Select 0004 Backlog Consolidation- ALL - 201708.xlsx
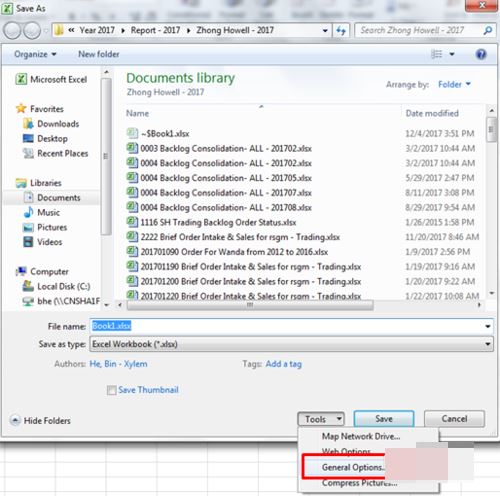Screen dimensions: 500x496 coord(219,207)
